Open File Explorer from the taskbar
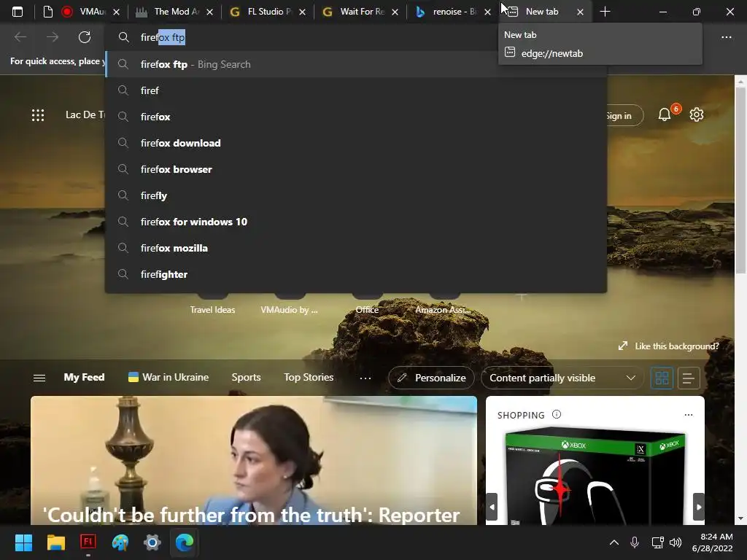Viewport: 747px width, 560px height. pyautogui.click(x=55, y=542)
